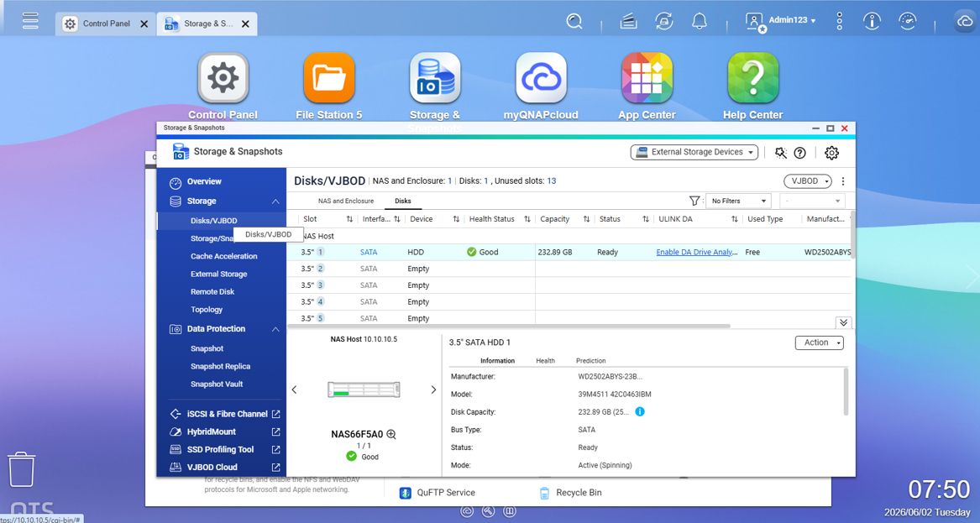Select the slot 2 Empty disk row
This screenshot has width=980, height=523.
click(x=569, y=269)
